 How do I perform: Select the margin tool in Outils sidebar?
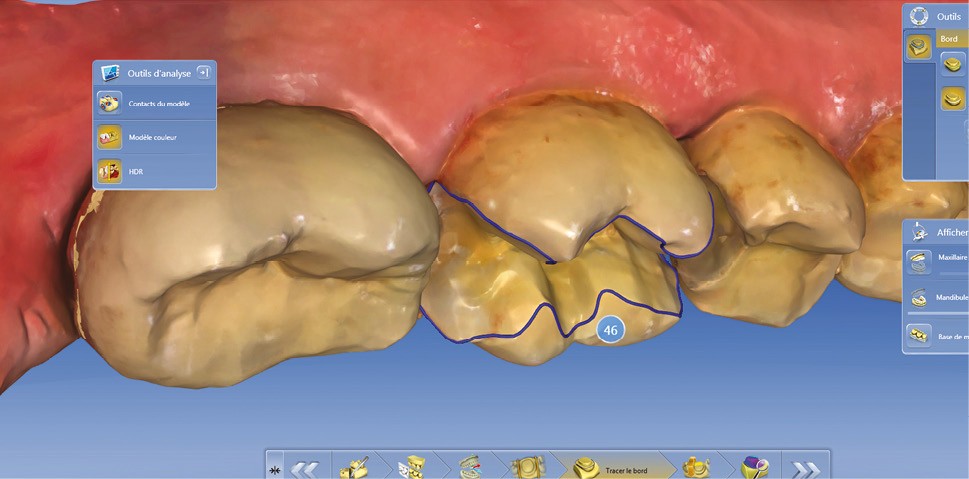click(918, 47)
